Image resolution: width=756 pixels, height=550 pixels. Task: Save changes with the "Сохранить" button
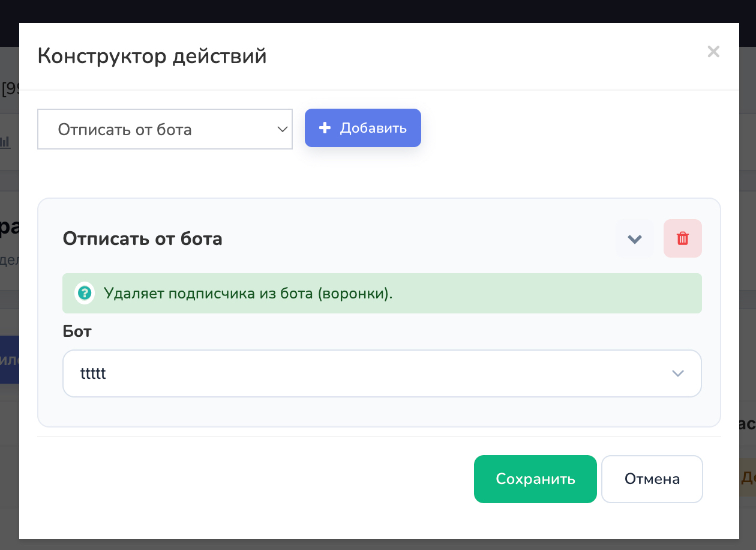tap(535, 479)
